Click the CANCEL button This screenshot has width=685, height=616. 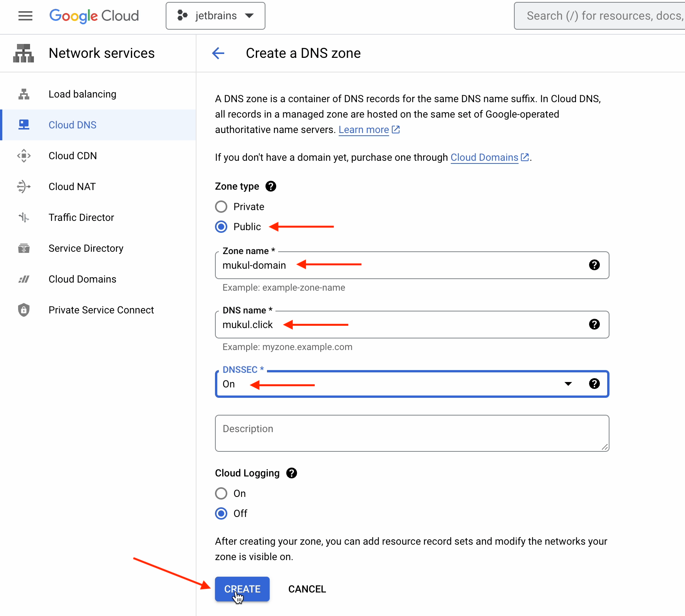[x=307, y=589]
